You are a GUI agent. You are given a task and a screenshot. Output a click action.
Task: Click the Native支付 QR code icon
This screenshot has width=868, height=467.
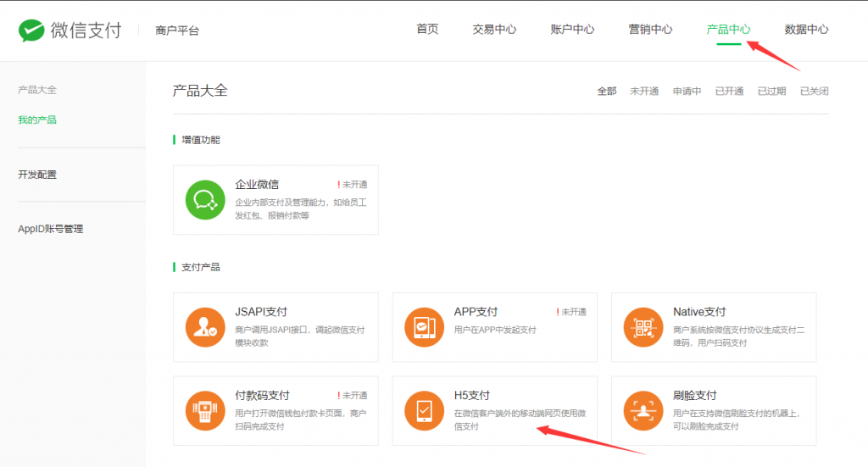point(643,327)
